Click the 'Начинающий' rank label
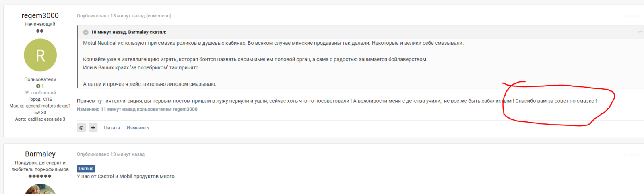 (40, 24)
